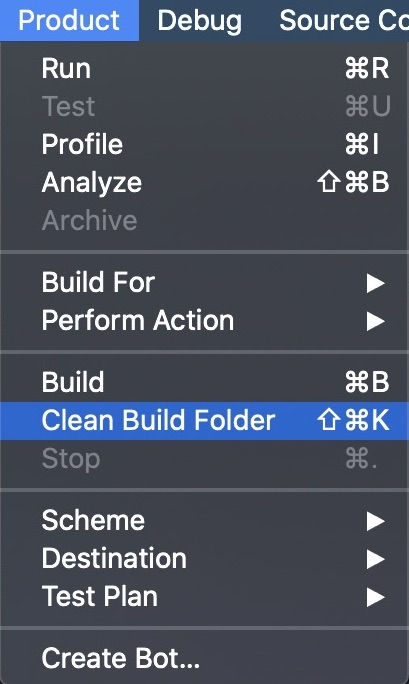Image resolution: width=409 pixels, height=684 pixels.
Task: Click the Test Plan submenu arrow
Action: [x=375, y=598]
